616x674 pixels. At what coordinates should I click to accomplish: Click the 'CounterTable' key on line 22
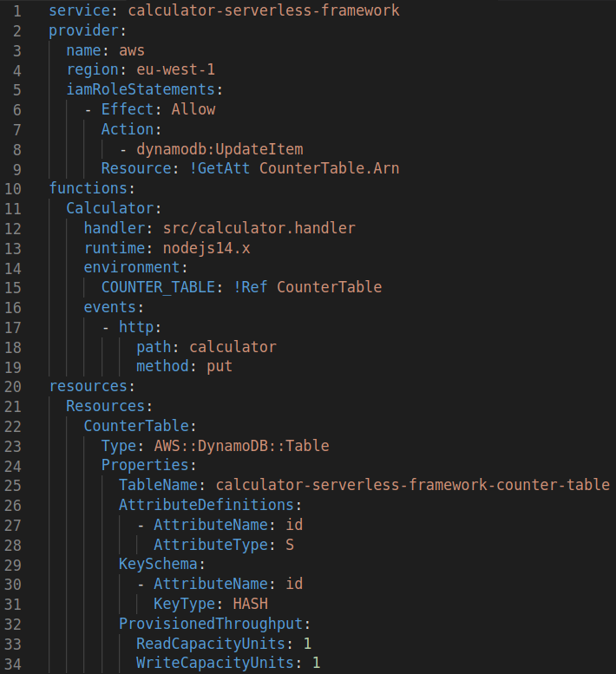coord(136,426)
